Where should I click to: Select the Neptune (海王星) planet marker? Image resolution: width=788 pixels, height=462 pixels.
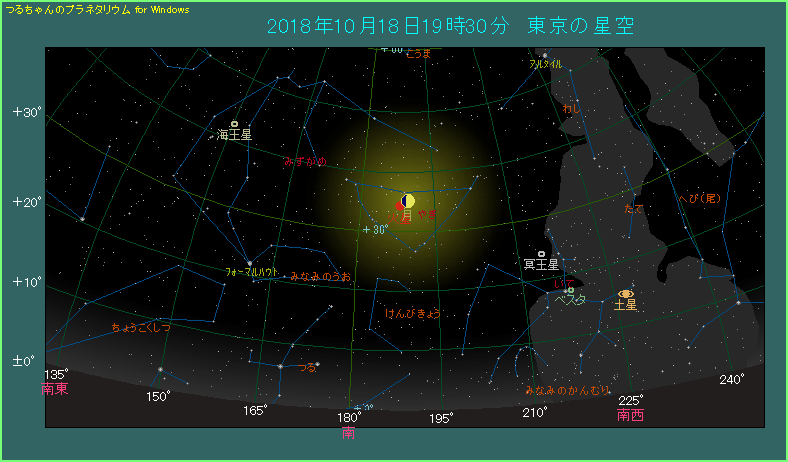tap(234, 125)
